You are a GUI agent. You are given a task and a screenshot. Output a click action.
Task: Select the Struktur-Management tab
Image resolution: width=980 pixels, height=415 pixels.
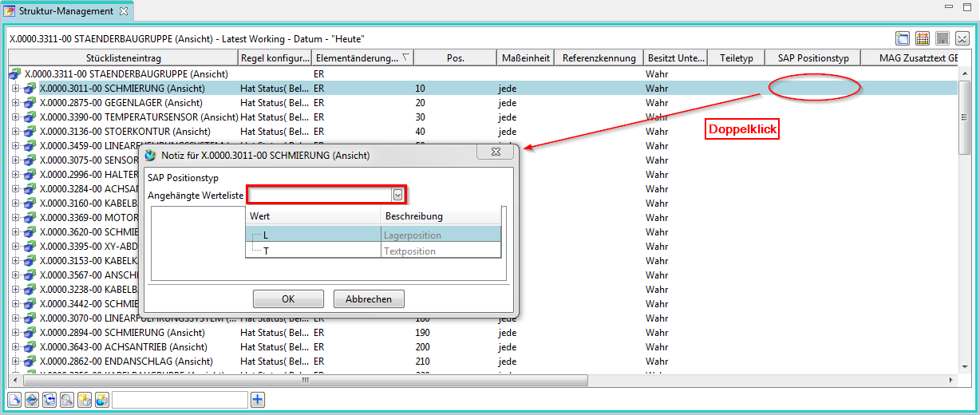[67, 11]
